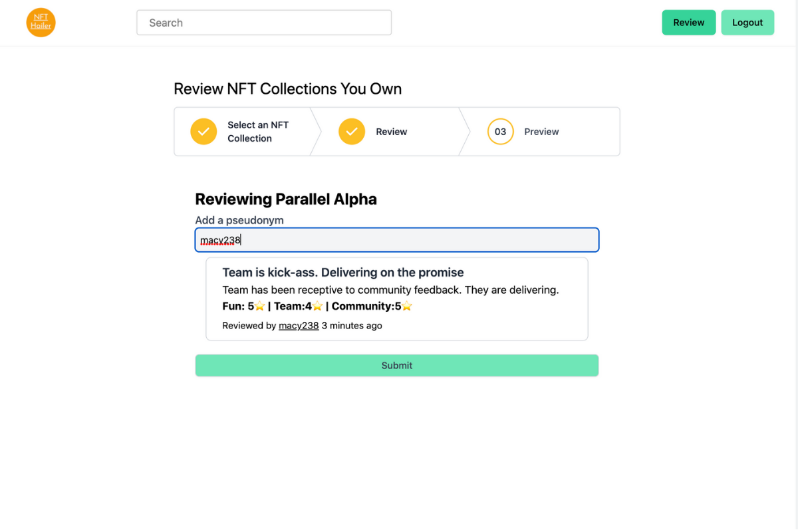Image resolution: width=798 pixels, height=532 pixels.
Task: Click the star beside the Fun rating
Action: (x=260, y=307)
